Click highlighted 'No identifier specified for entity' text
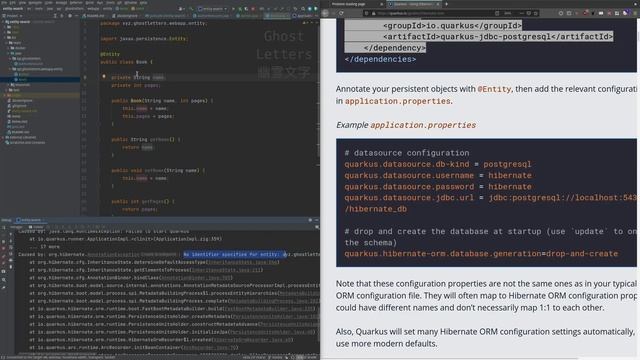This screenshot has height=360, width=640. [x=234, y=254]
